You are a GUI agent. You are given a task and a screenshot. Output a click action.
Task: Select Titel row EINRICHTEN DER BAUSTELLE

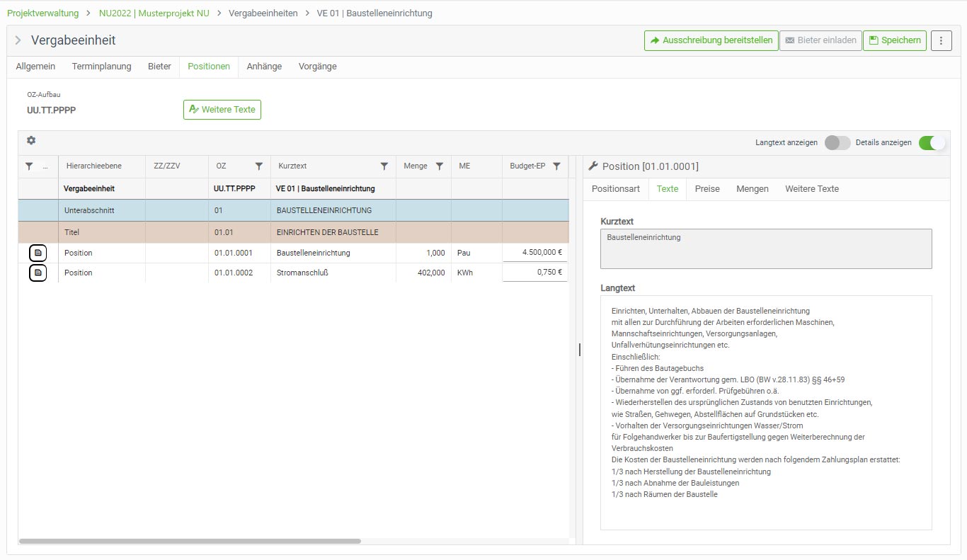[x=293, y=232]
